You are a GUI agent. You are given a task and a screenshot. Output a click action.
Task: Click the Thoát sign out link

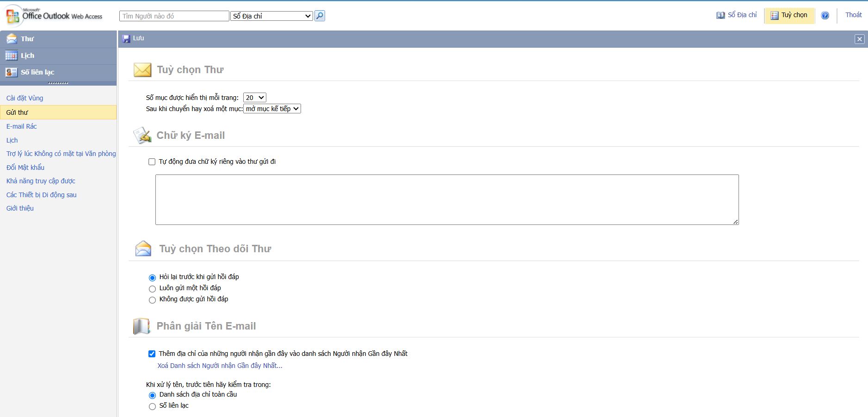[x=853, y=15]
